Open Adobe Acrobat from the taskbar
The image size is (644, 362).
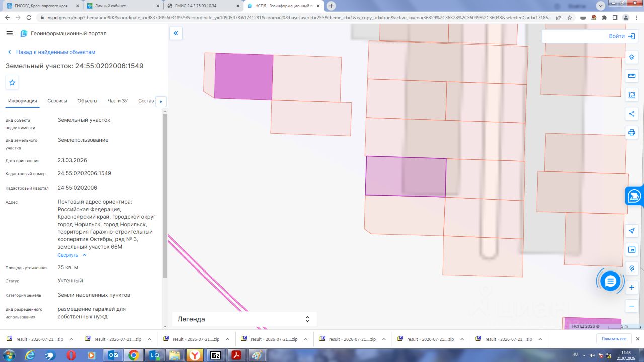click(236, 355)
